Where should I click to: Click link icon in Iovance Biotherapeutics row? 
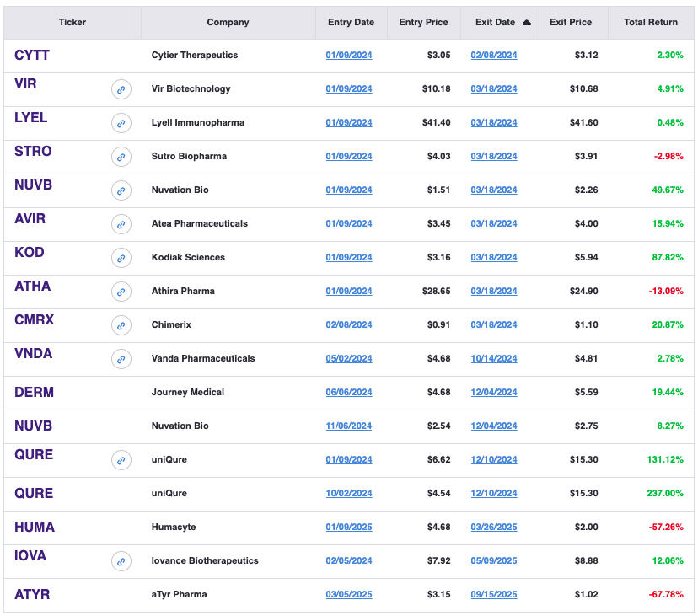[x=121, y=561]
